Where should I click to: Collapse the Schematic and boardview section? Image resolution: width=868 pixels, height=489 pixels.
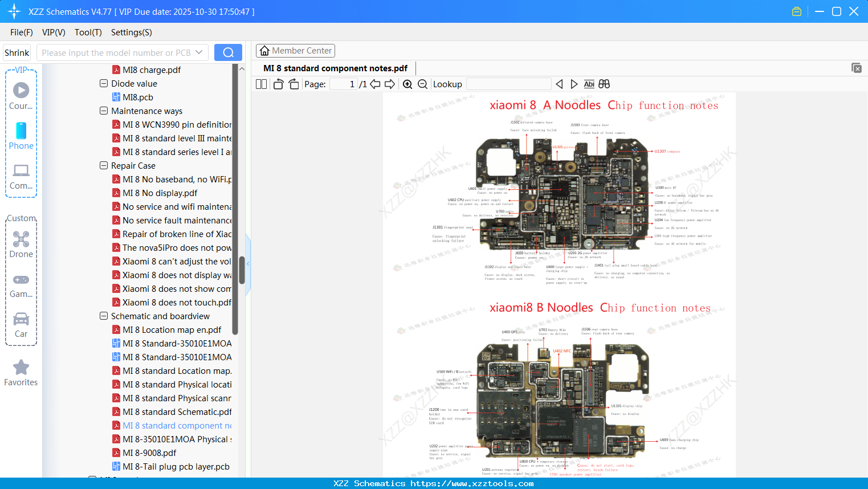(103, 316)
